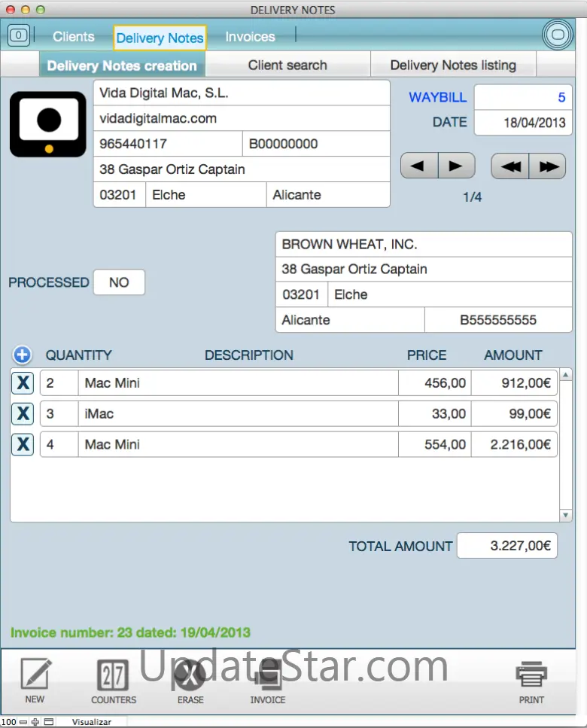The height and width of the screenshot is (728, 587).
Task: Select the Delivery Notes tab
Action: (x=160, y=38)
